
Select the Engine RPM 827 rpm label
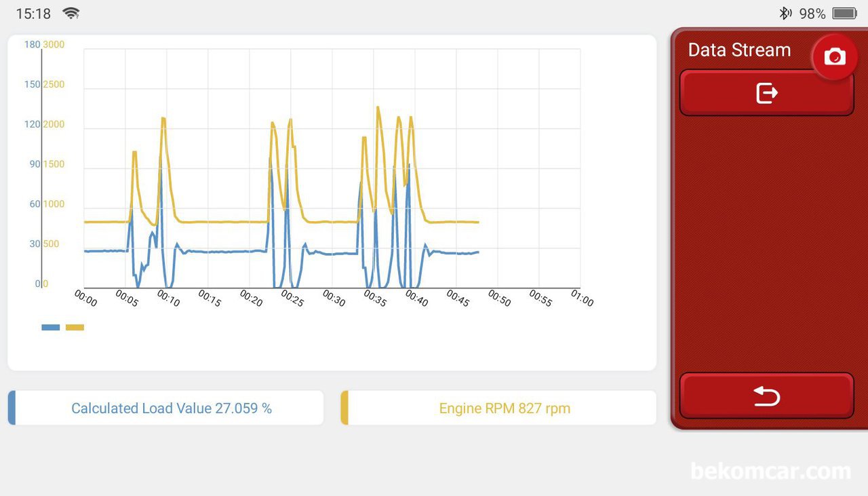point(505,408)
